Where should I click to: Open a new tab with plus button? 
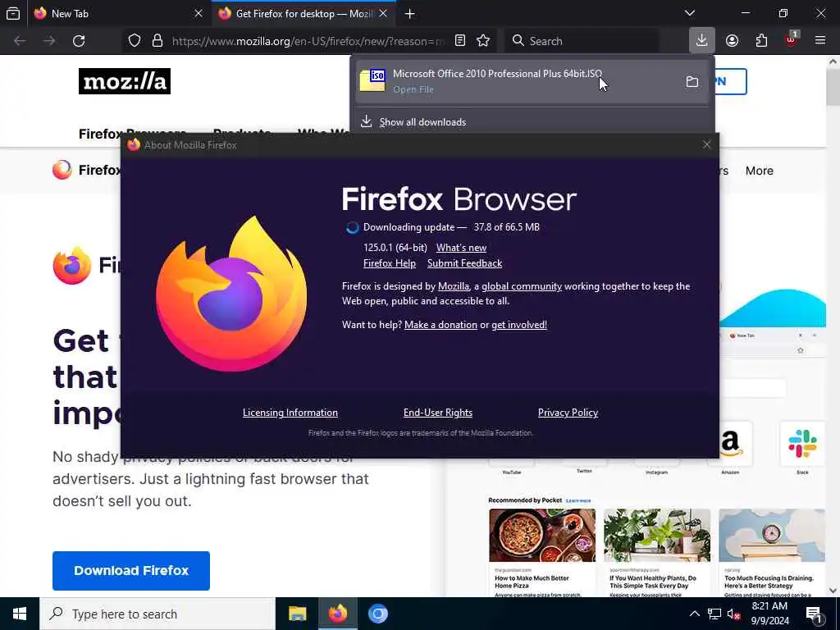410,14
